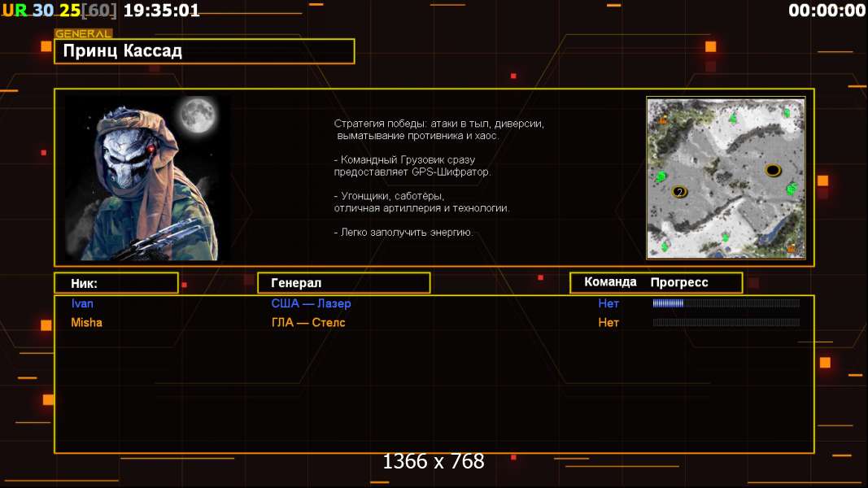Click the Команда column header
This screenshot has width=868, height=488.
point(610,282)
